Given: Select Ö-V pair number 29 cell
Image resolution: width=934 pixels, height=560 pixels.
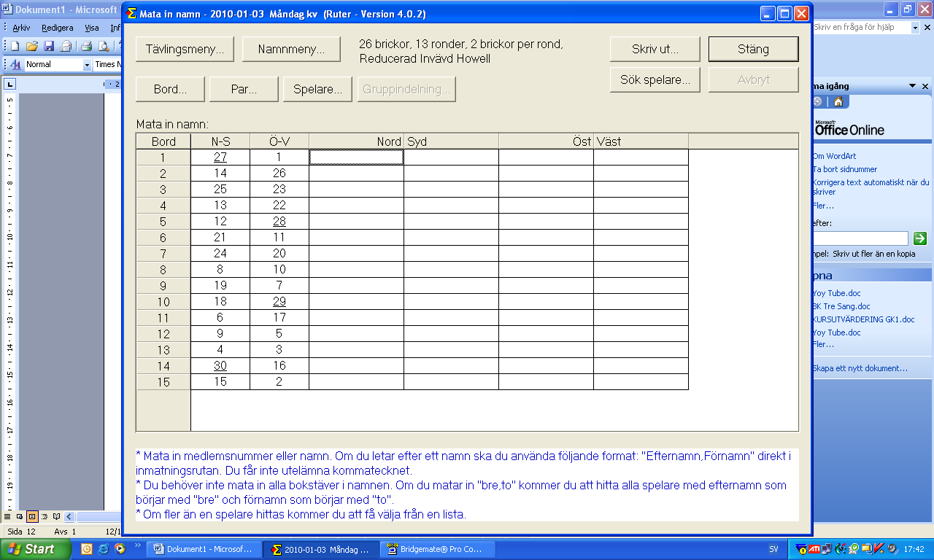Looking at the screenshot, I should coord(279,301).
